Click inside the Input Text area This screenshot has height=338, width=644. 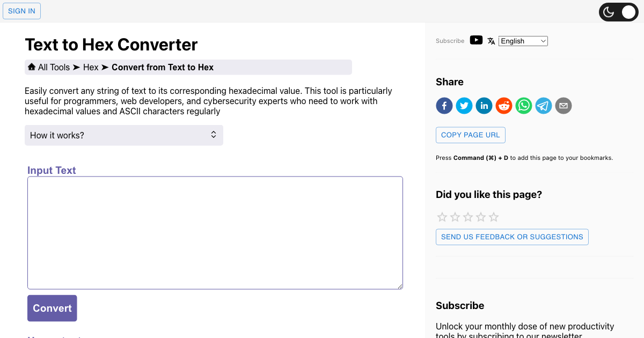[x=215, y=232]
